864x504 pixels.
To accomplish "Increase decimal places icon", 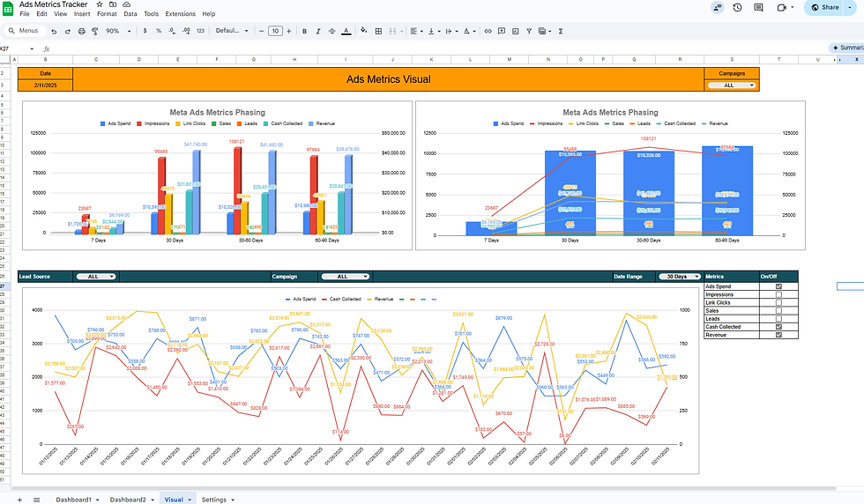I will point(186,31).
